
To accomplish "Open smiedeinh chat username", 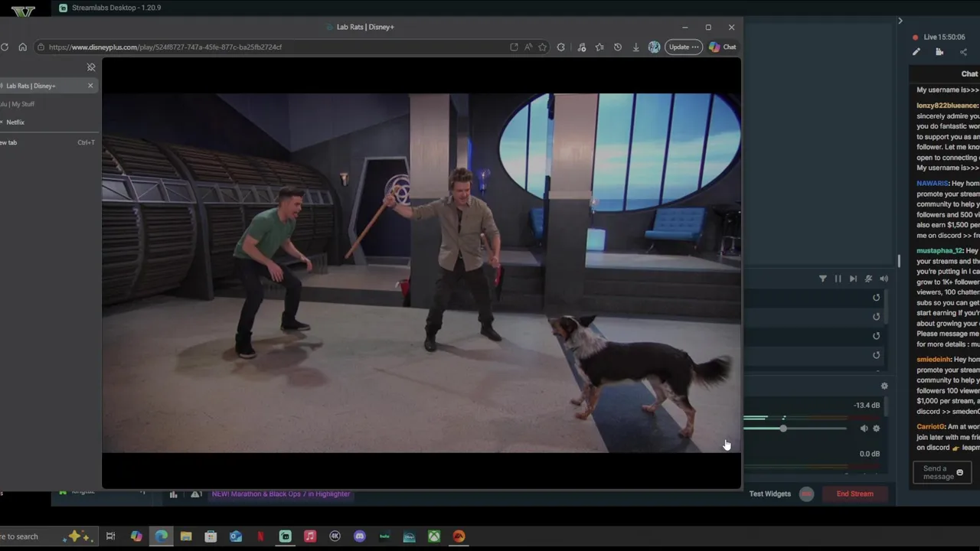I will coord(933,360).
